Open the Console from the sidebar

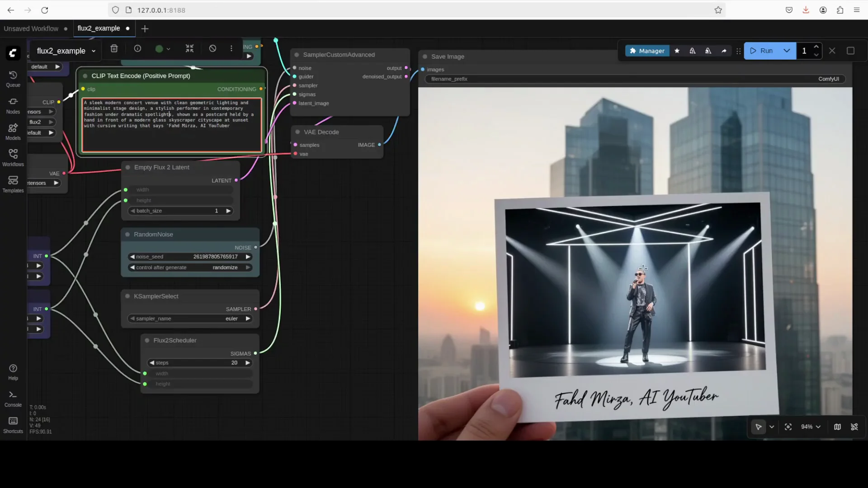click(13, 398)
